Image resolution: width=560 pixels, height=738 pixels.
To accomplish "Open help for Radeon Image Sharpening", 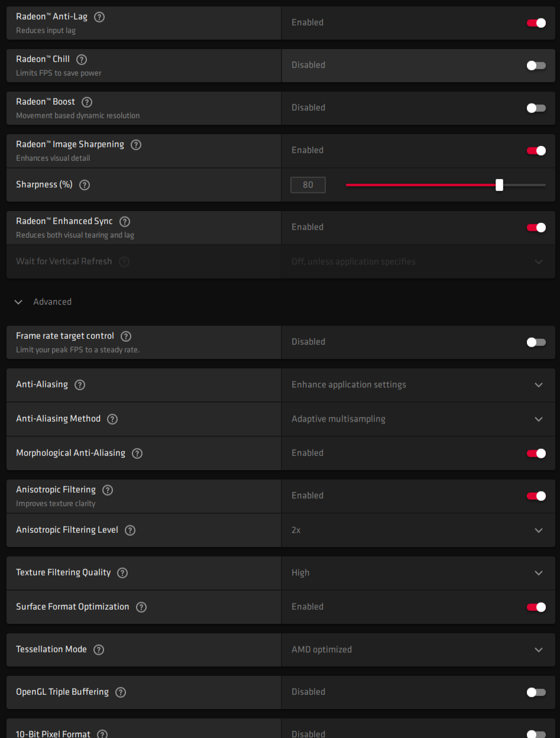I will [x=136, y=145].
